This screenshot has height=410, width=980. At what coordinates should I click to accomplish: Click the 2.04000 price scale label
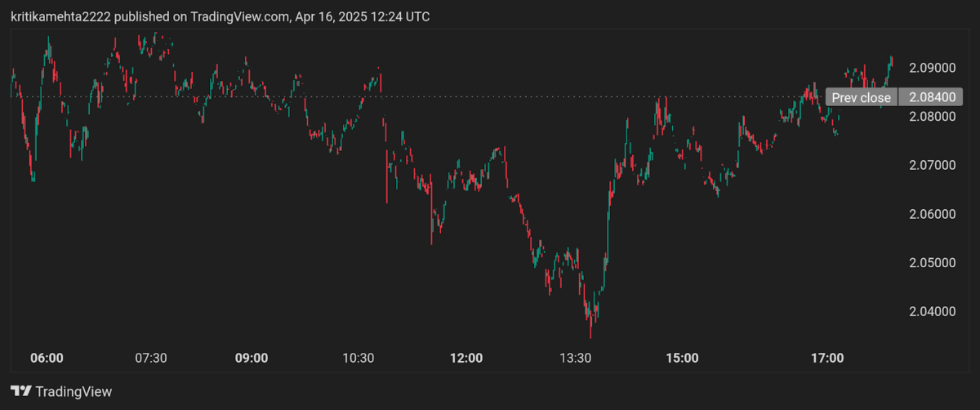(x=932, y=312)
